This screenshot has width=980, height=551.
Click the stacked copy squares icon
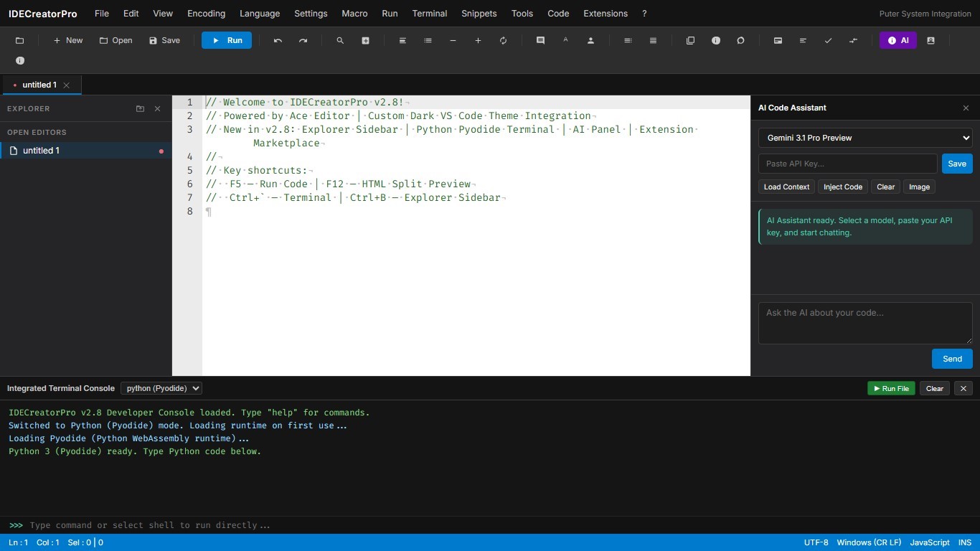coord(690,41)
